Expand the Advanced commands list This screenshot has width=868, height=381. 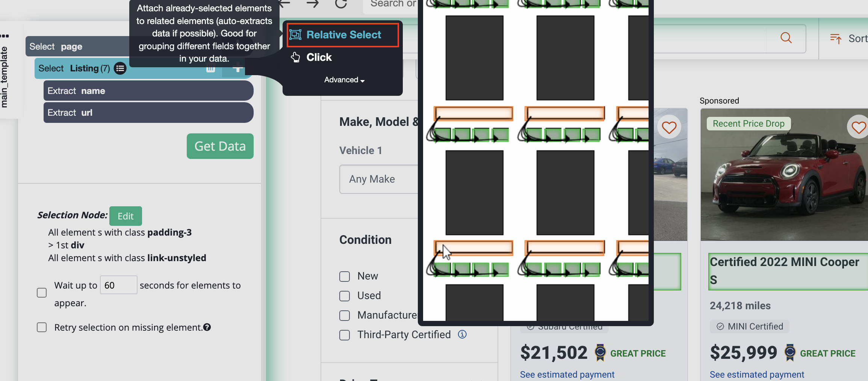(x=344, y=80)
